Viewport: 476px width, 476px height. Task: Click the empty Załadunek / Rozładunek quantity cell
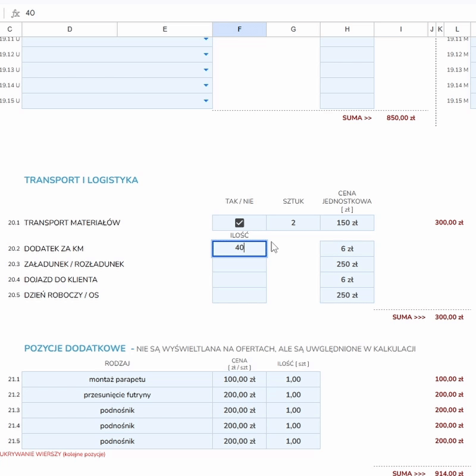coord(239,264)
